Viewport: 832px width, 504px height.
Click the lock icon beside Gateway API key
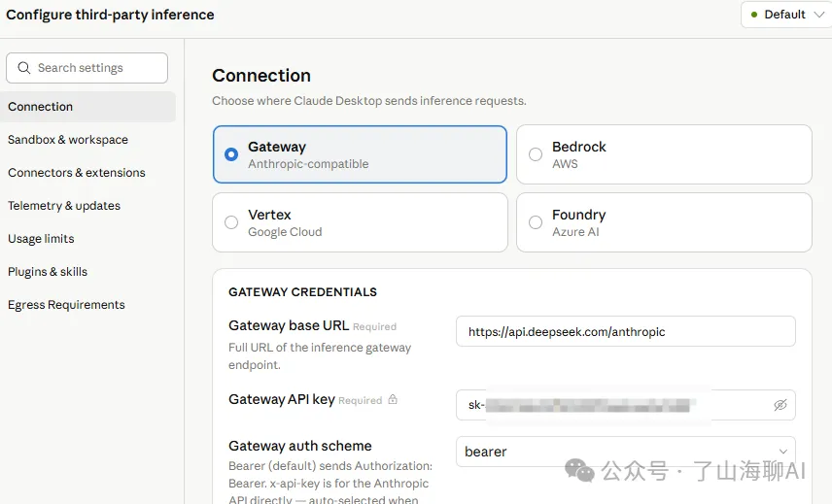393,399
